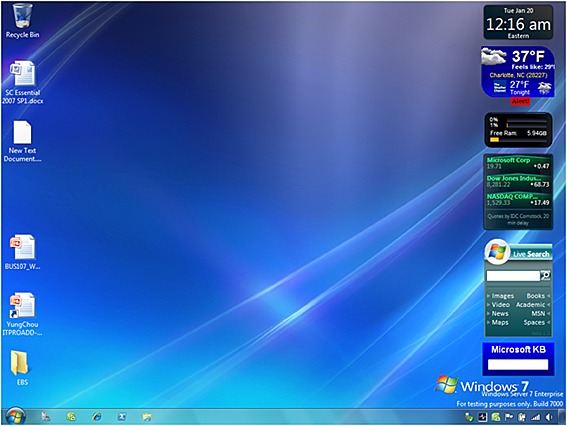Image resolution: width=567 pixels, height=426 pixels.
Task: Launch Server Manager from the taskbar
Action: pos(46,417)
